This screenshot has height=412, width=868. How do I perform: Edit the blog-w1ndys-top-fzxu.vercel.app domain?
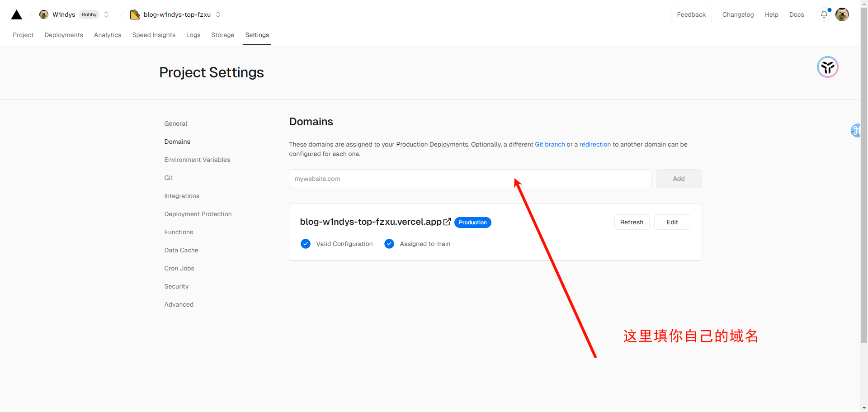672,222
